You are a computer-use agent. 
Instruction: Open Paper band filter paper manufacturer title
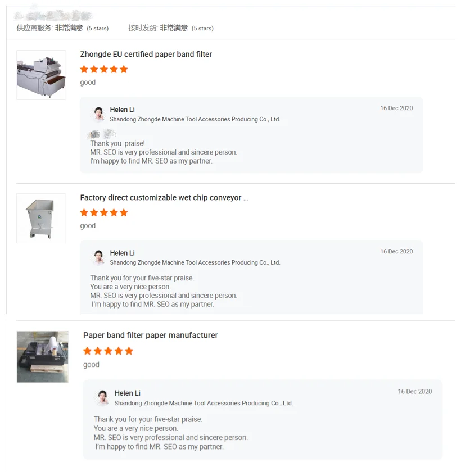click(x=151, y=335)
